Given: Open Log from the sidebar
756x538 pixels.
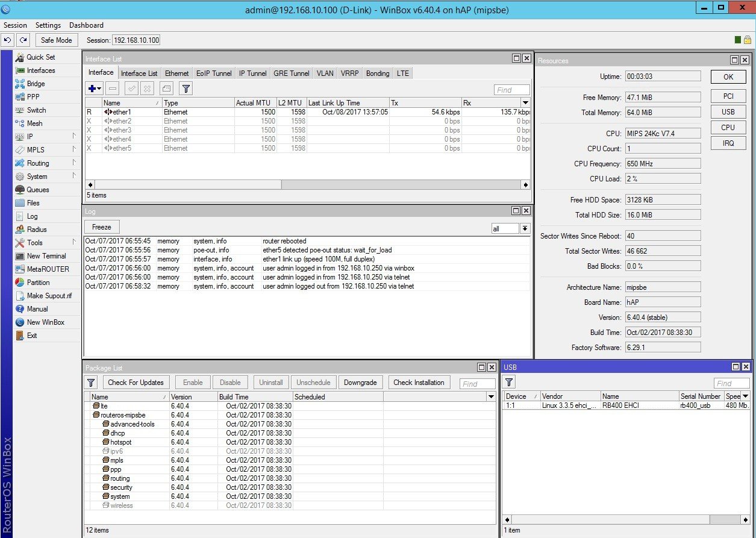Looking at the screenshot, I should (33, 216).
